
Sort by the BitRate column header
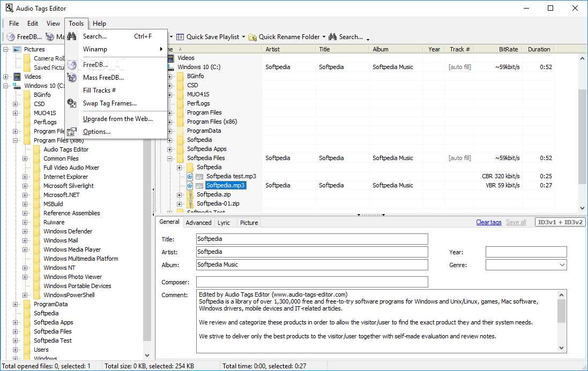point(498,49)
